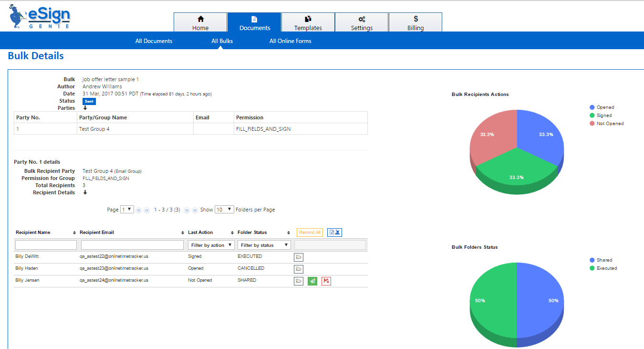Image resolution: width=644 pixels, height=349 pixels.
Task: Click the print recipients icon next to Excel export
Action: point(337,232)
